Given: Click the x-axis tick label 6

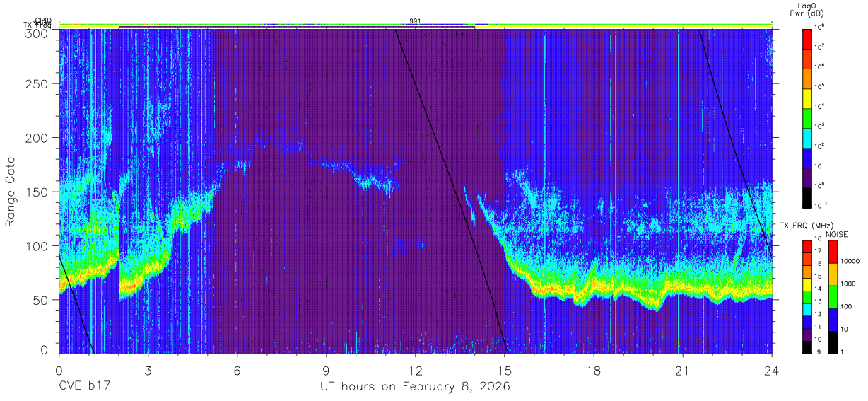Looking at the screenshot, I should click(x=237, y=371).
